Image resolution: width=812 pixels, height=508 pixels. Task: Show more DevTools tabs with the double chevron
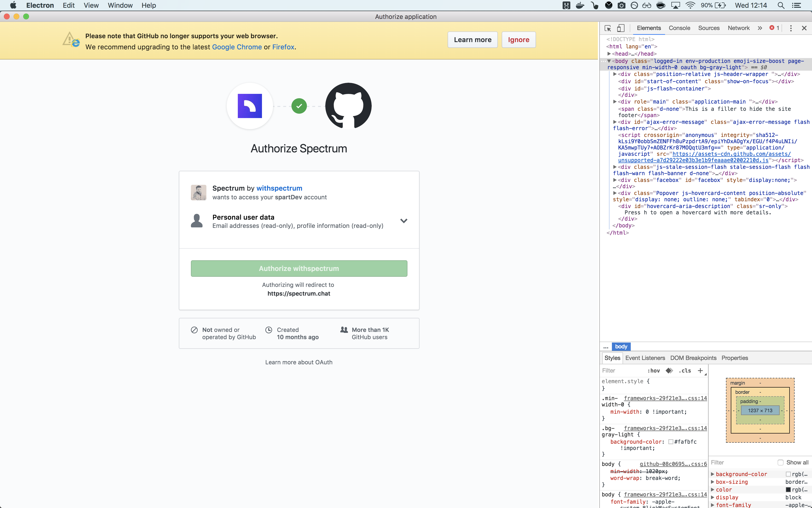[760, 28]
